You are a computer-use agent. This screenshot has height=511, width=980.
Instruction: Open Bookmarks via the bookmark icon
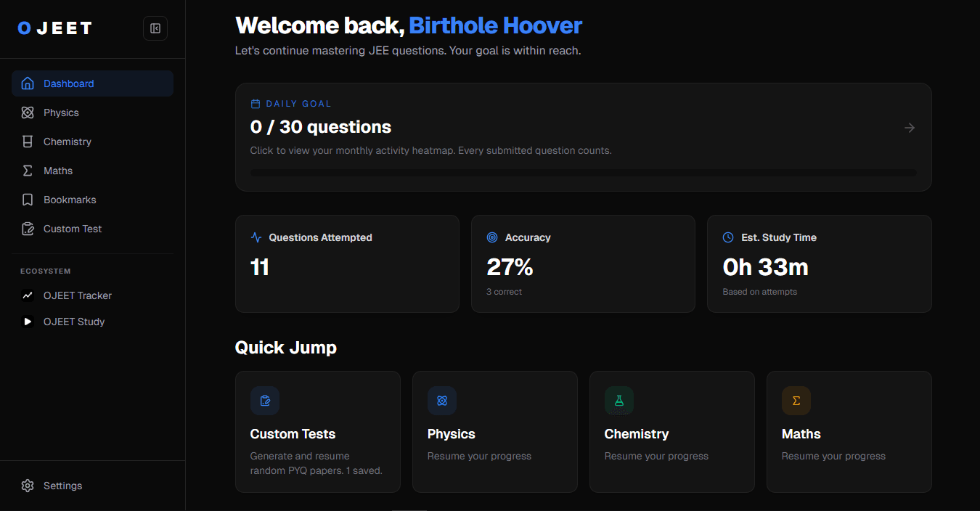tap(28, 200)
